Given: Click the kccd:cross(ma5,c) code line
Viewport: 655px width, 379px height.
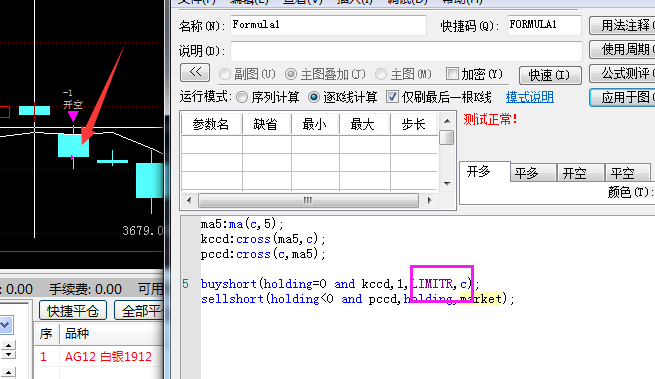Looking at the screenshot, I should point(263,239).
